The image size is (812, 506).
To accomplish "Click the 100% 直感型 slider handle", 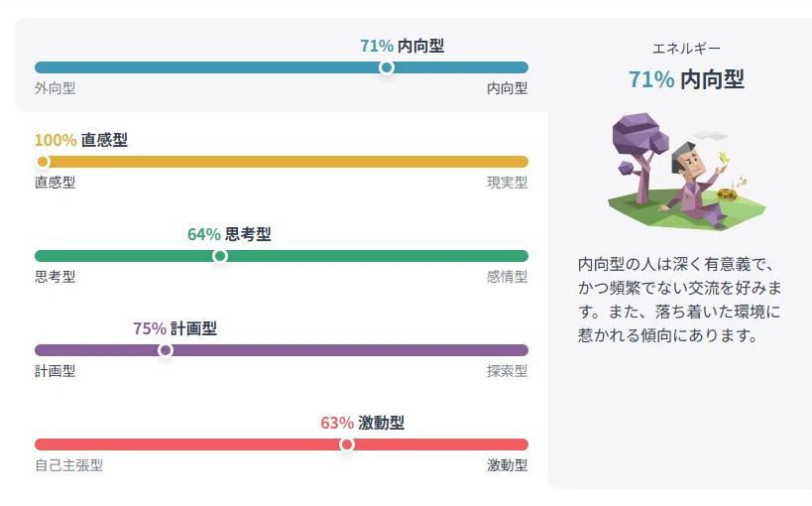I will (x=43, y=162).
